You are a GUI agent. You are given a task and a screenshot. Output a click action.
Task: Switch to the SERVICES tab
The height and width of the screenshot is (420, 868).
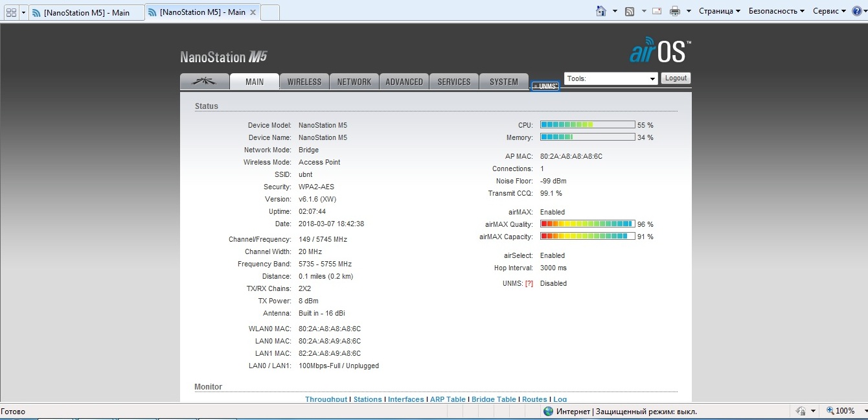click(454, 82)
